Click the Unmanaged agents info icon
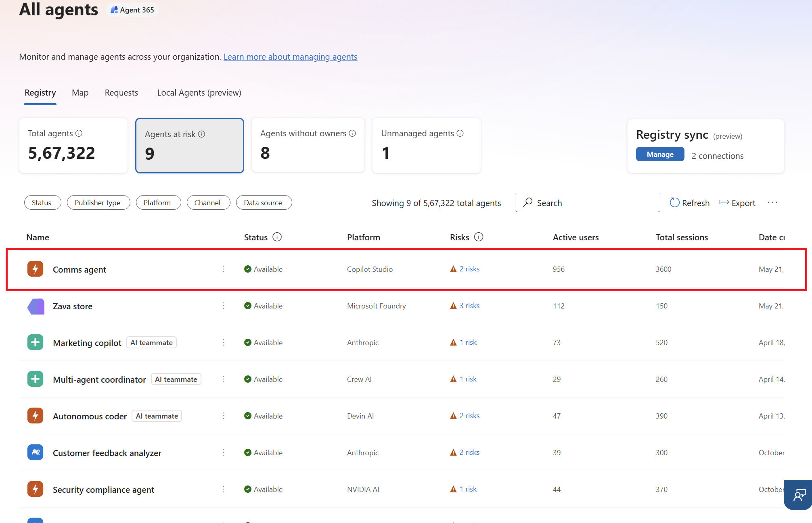 point(460,133)
